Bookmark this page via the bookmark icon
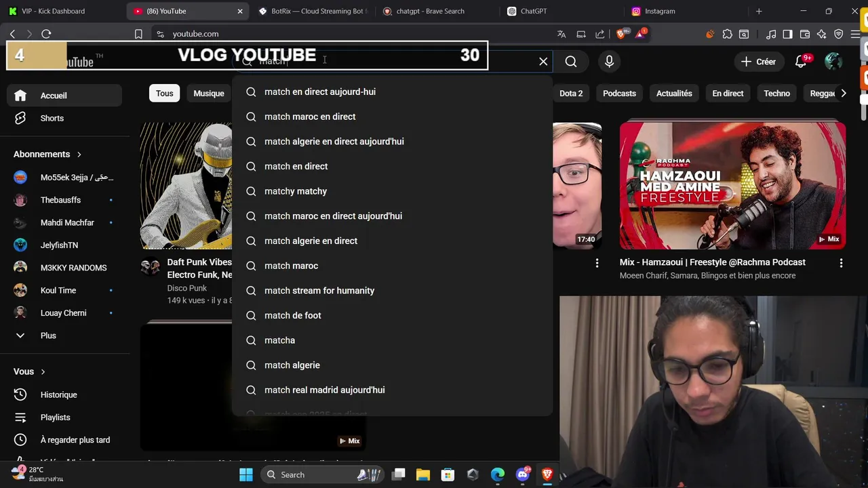This screenshot has width=868, height=488. pos(138,34)
